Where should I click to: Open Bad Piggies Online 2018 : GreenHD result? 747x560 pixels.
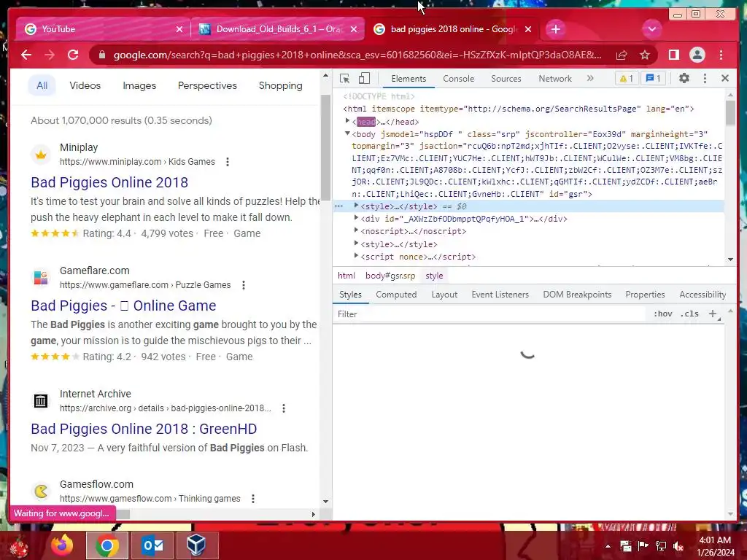pos(144,429)
